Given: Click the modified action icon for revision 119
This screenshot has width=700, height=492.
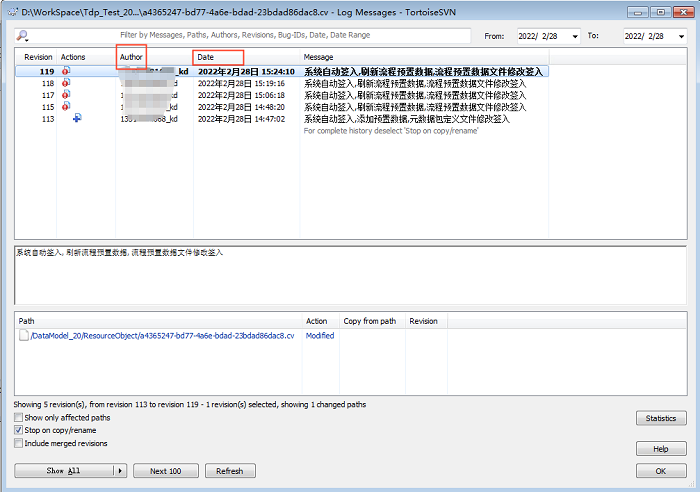Looking at the screenshot, I should (66, 72).
